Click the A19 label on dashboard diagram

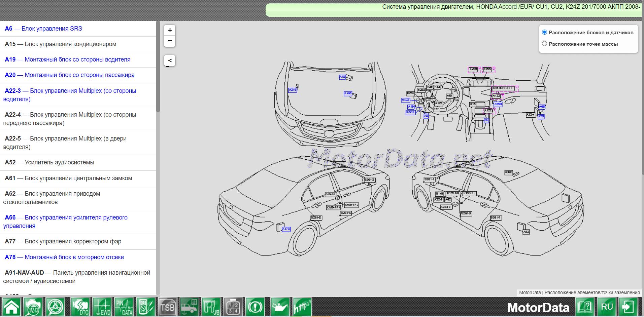(x=411, y=107)
